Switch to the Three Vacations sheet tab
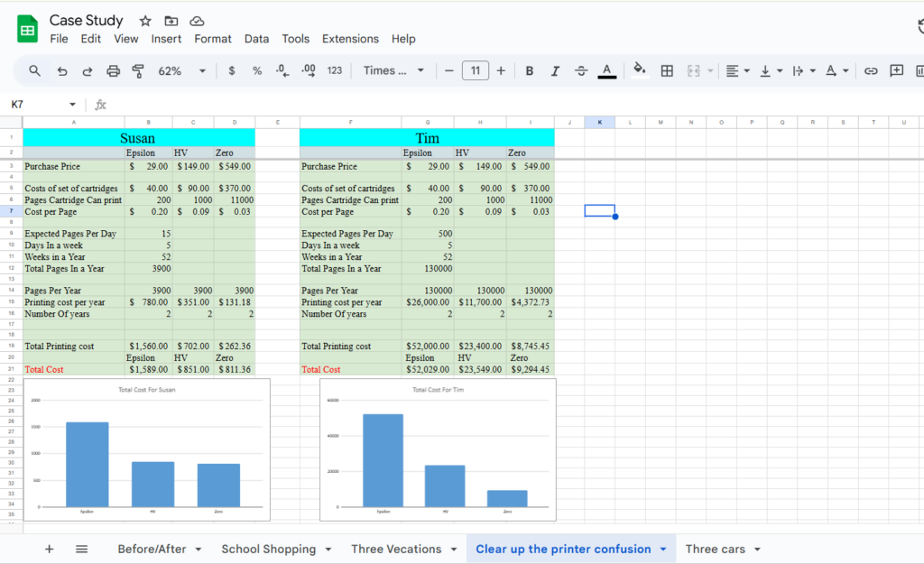 click(396, 550)
